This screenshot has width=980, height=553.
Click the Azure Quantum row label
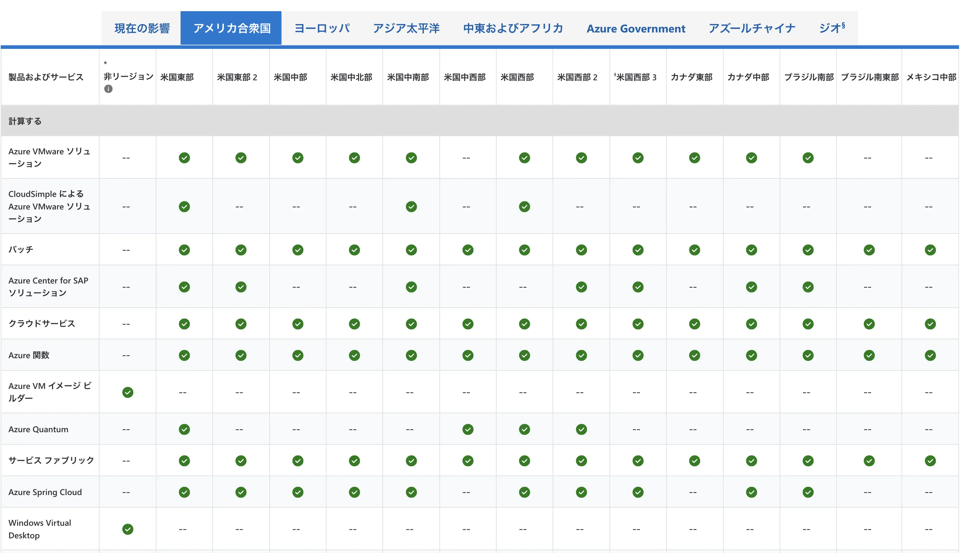coord(38,429)
